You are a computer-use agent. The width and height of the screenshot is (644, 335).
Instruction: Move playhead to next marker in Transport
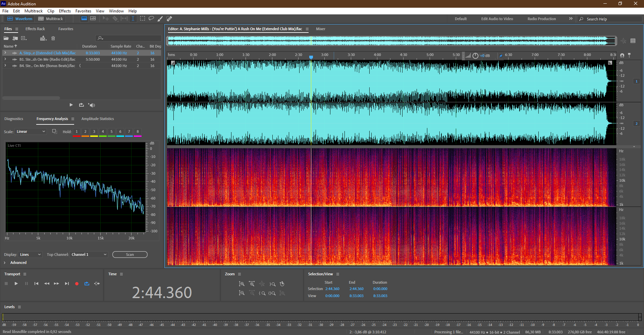(x=67, y=284)
